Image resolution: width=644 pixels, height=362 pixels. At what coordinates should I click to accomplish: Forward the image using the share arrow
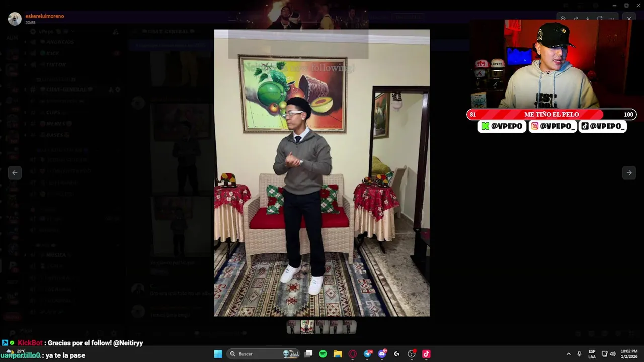coord(576,18)
